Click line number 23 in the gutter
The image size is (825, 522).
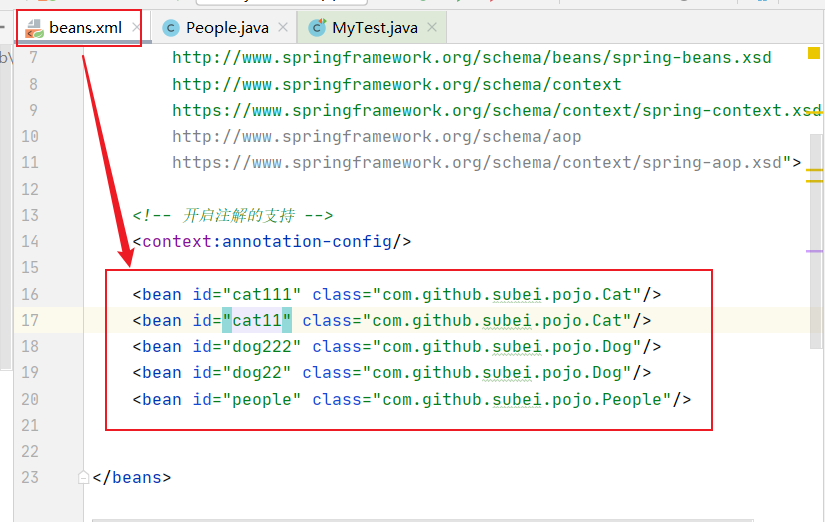tap(29, 477)
